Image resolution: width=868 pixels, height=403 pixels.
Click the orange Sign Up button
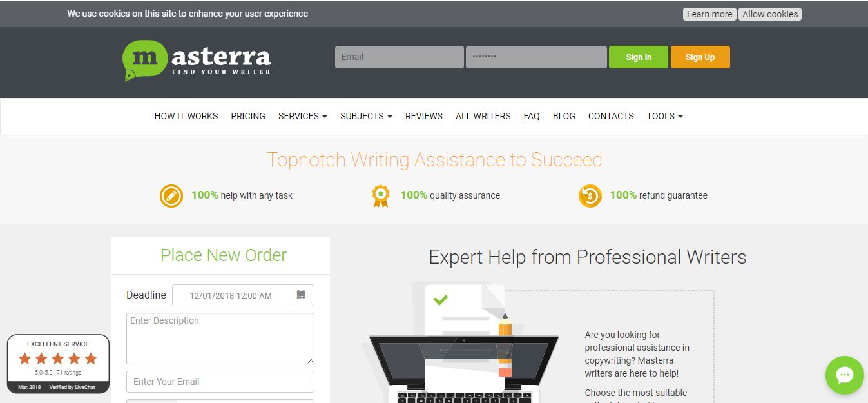700,57
